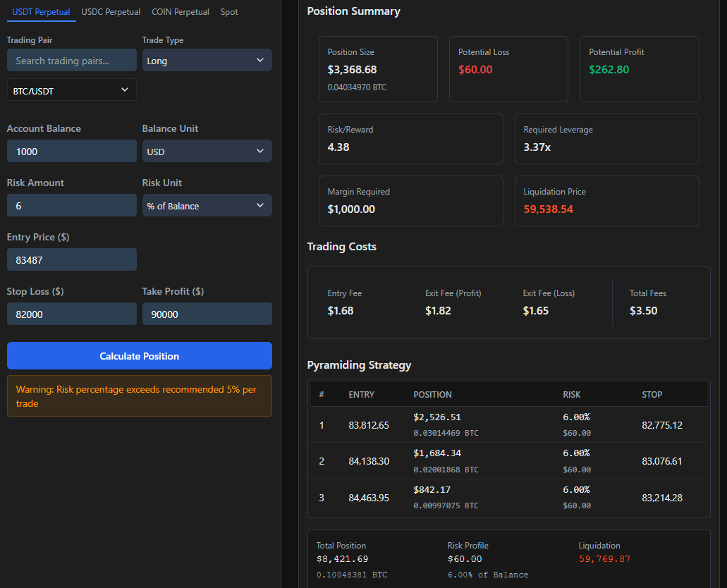Click pyramiding entry price 83,812.65
The image size is (727, 588).
pyautogui.click(x=369, y=425)
